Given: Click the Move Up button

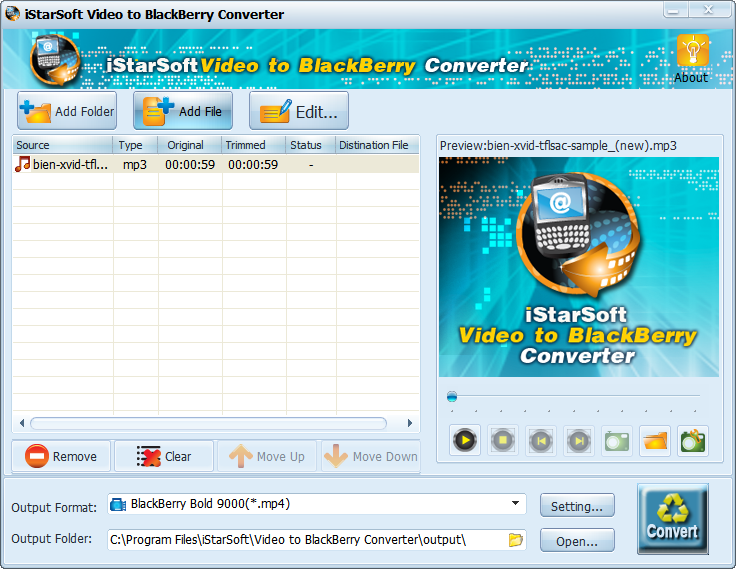Looking at the screenshot, I should point(267,456).
